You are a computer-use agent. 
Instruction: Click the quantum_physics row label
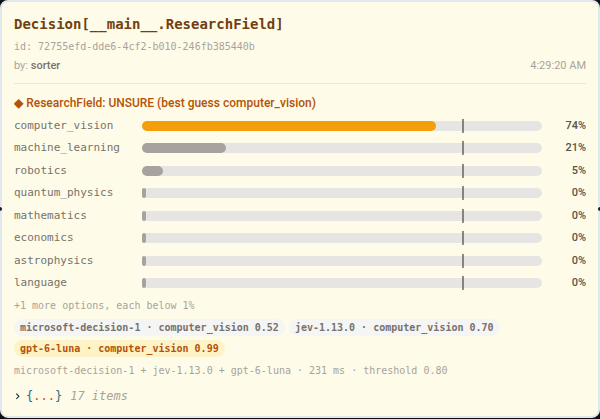[64, 192]
